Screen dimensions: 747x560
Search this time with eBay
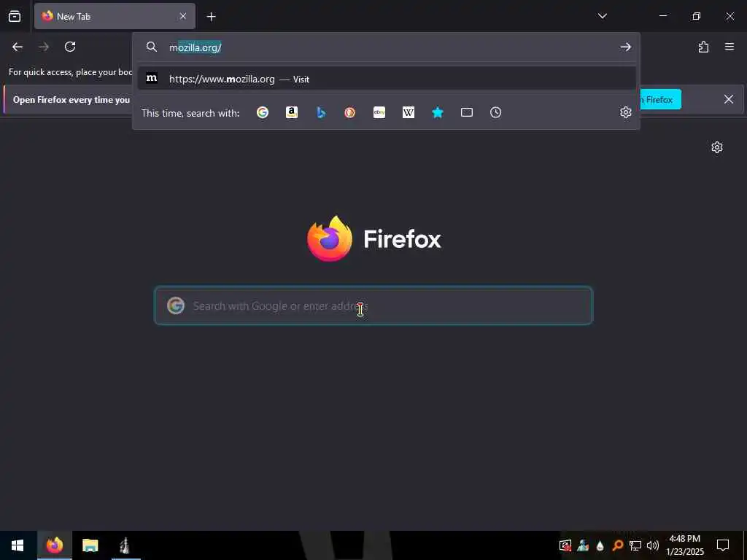tap(379, 112)
